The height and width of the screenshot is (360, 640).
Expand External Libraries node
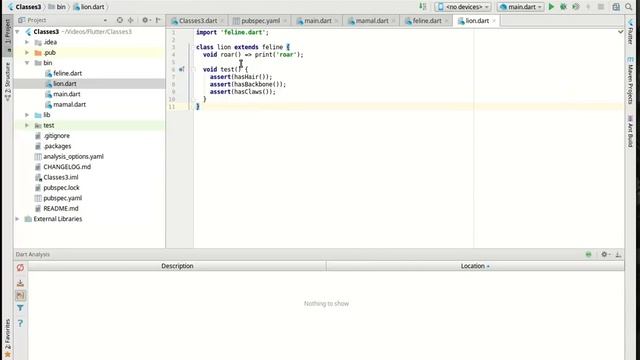(18, 219)
